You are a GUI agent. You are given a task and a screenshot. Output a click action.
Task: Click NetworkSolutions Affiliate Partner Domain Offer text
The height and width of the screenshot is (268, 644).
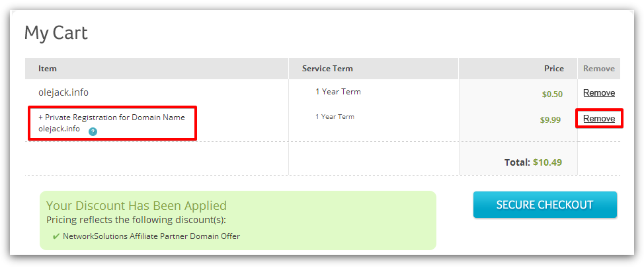click(151, 236)
